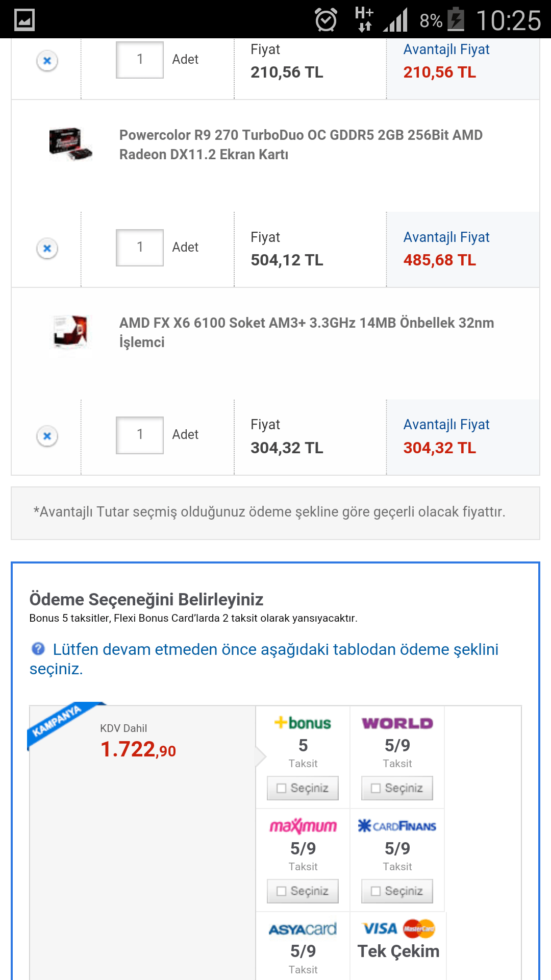Remove the AMD FX processor from cart
The width and height of the screenshot is (551, 980).
pos(47,435)
